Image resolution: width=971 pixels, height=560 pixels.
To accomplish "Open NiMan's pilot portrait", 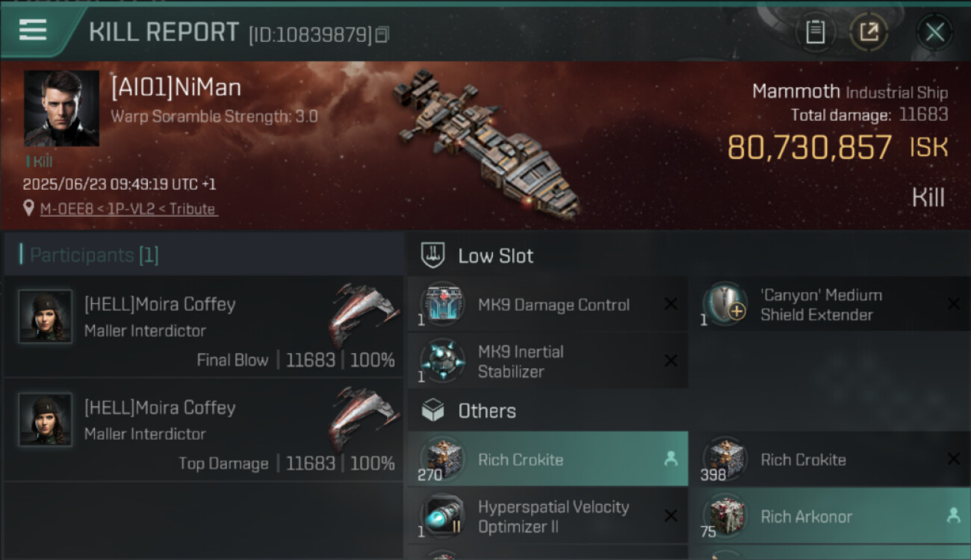I will pos(61,108).
